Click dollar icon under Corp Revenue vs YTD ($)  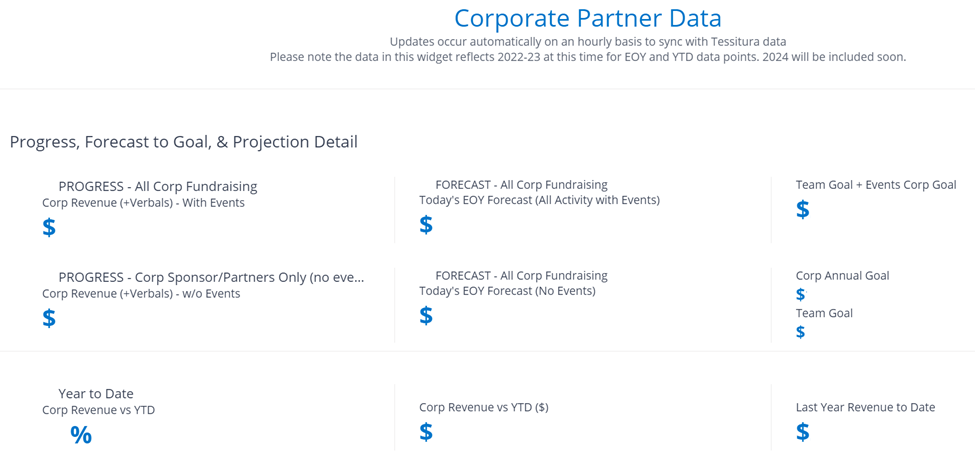pos(426,432)
